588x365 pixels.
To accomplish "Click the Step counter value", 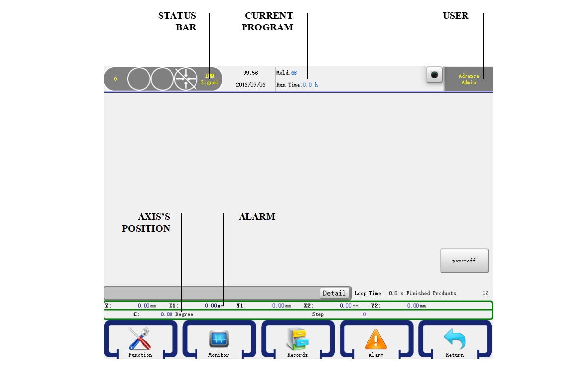I will point(364,314).
